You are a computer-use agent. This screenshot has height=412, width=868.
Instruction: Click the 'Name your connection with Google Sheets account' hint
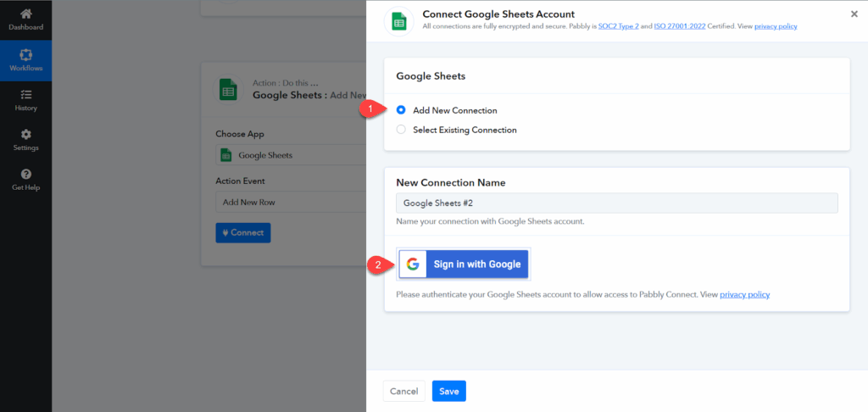tap(490, 221)
